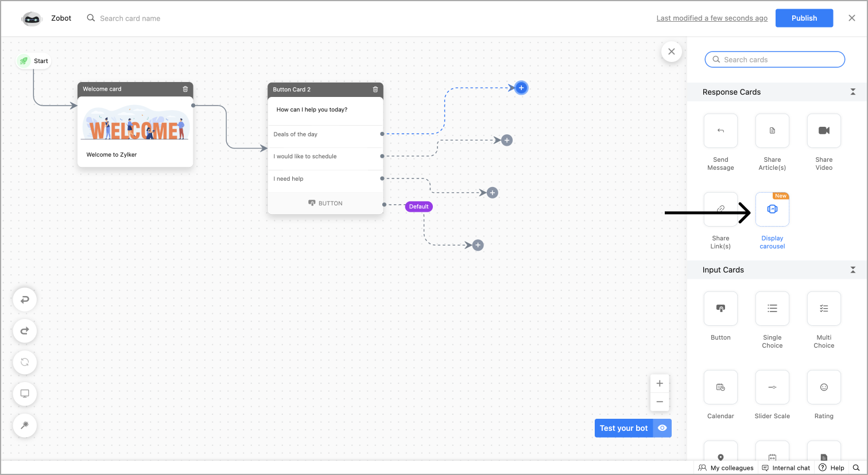Zoom in the canvas with plus
868x475 pixels.
(x=660, y=383)
